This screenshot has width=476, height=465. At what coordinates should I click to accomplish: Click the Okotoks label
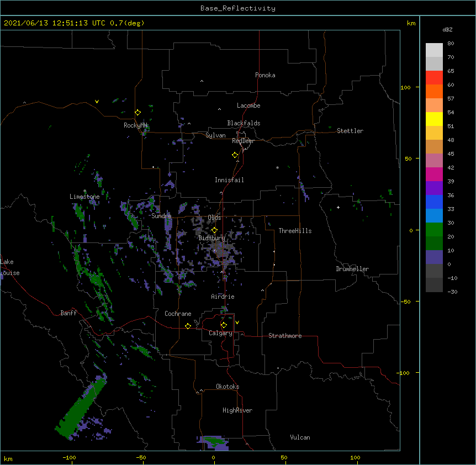[228, 387]
